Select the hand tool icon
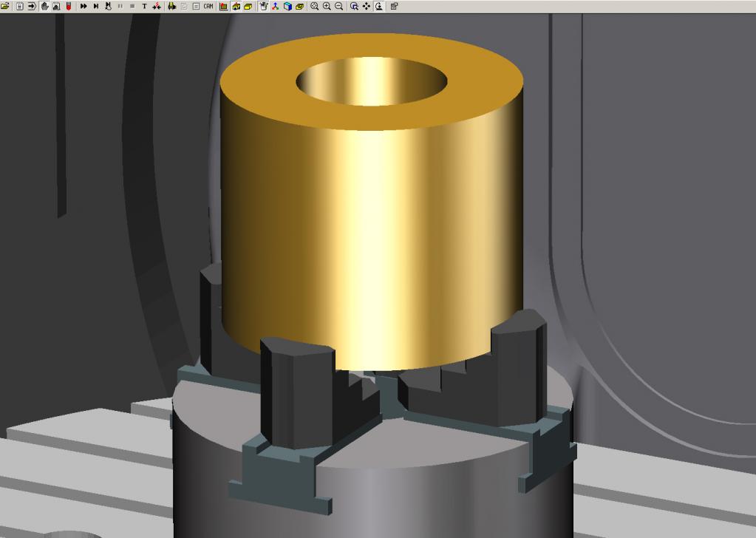This screenshot has height=538, width=756. 44,6
